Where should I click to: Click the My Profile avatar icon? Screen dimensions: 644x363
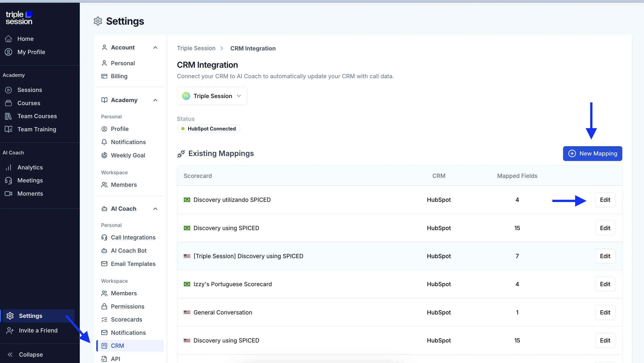(x=8, y=52)
